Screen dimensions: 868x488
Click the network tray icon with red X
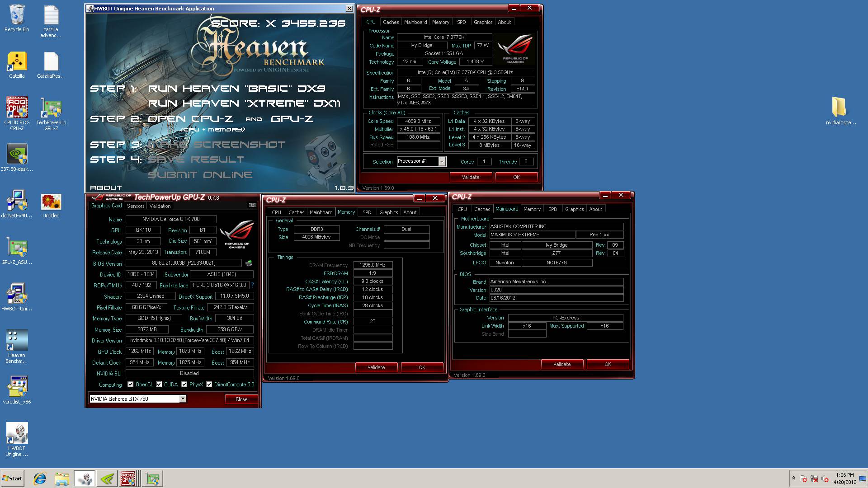pyautogui.click(x=814, y=479)
